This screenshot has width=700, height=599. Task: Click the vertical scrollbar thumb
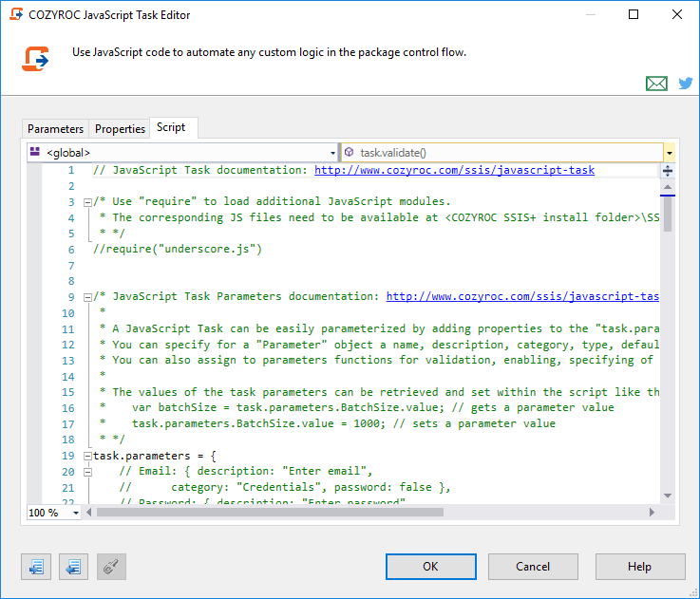(668, 214)
